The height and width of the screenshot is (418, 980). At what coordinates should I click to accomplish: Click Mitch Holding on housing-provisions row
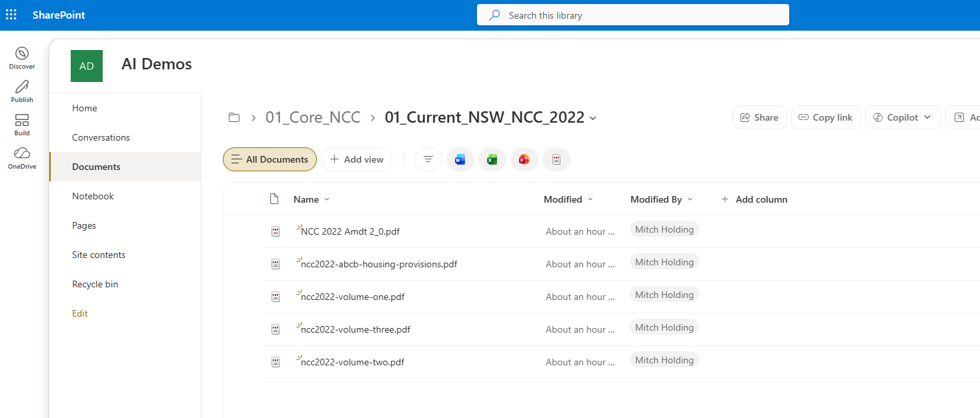point(664,262)
